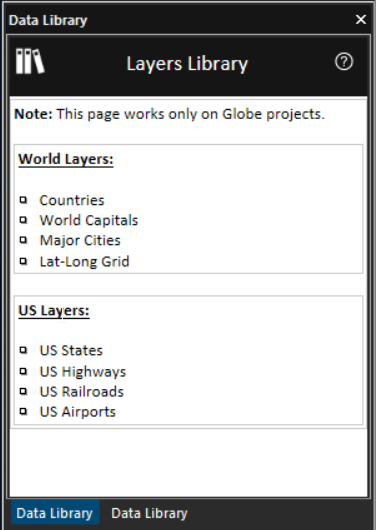This screenshot has height=530, width=376.
Task: Open the help question mark icon
Action: click(x=344, y=62)
